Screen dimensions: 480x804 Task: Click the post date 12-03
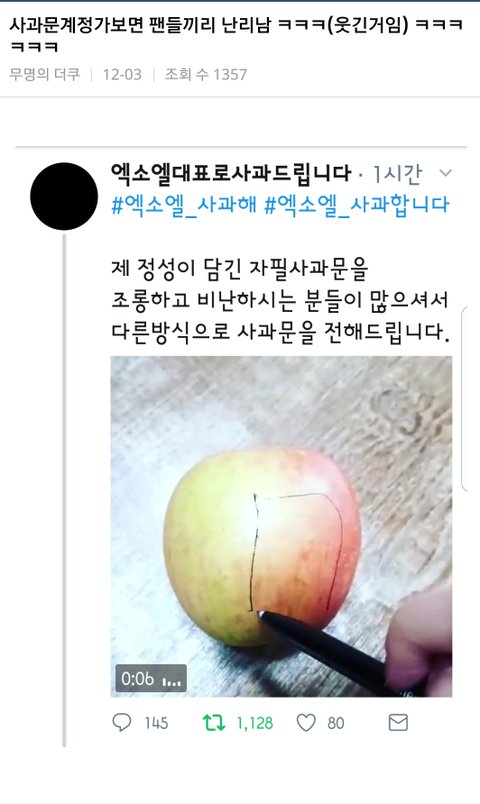(x=122, y=75)
